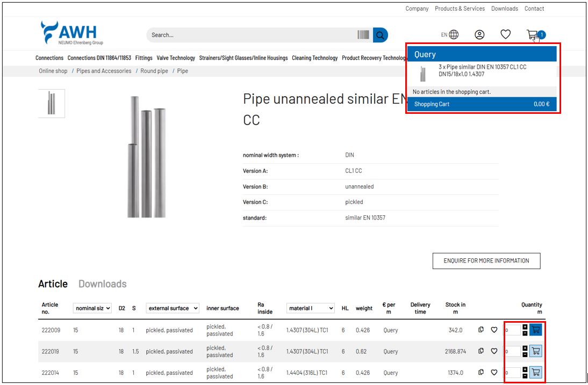The width and height of the screenshot is (588, 385).
Task: Switch to the Downloads tab
Action: pyautogui.click(x=102, y=284)
